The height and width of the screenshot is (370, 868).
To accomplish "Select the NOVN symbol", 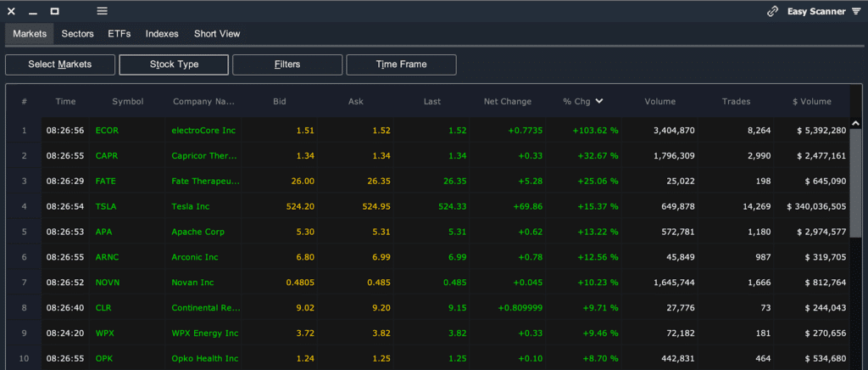I will click(x=108, y=283).
